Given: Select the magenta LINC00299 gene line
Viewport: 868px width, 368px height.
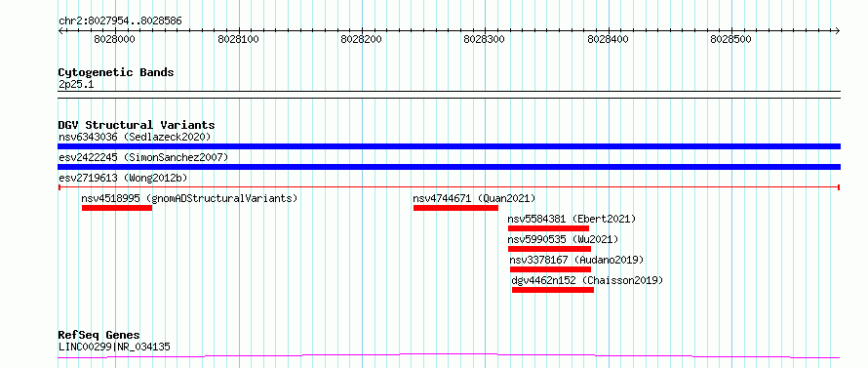Looking at the screenshot, I should click(x=449, y=356).
